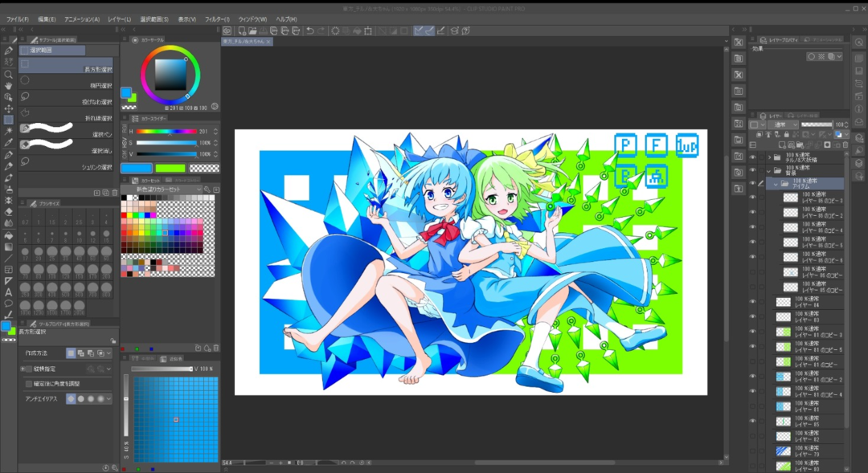Image resolution: width=868 pixels, height=473 pixels.
Task: Toggle visibility of the アイテム layer folder
Action: coord(753,183)
